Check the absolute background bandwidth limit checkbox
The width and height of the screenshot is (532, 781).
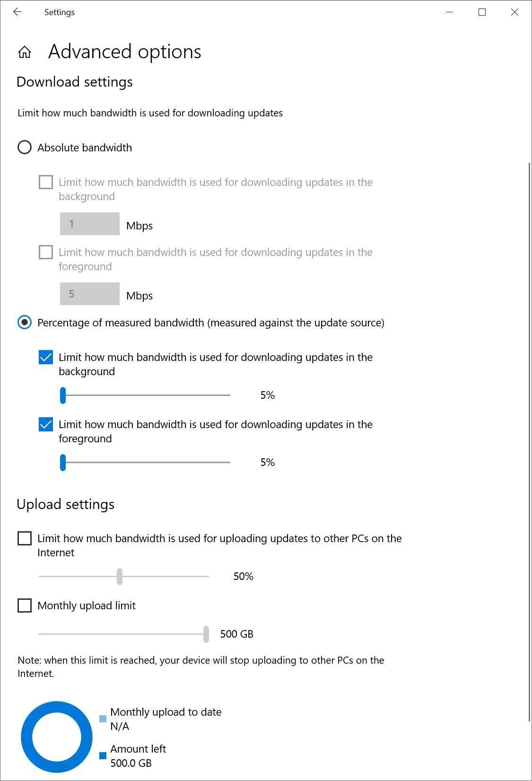point(46,183)
